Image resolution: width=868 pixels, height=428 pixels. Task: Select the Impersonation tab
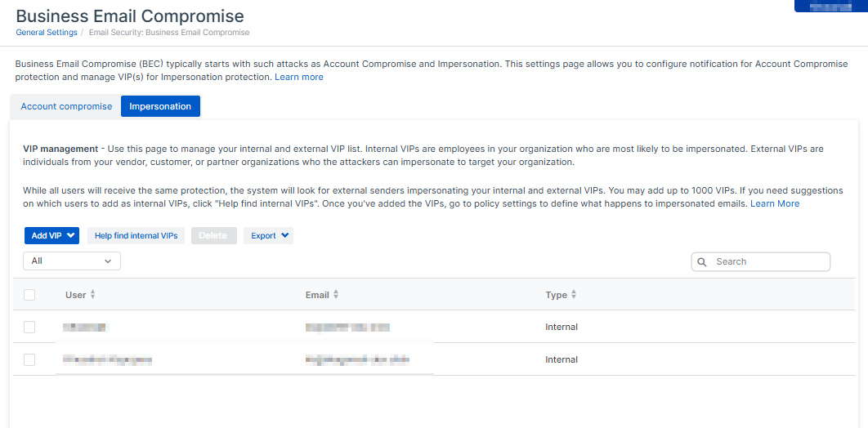(x=160, y=106)
